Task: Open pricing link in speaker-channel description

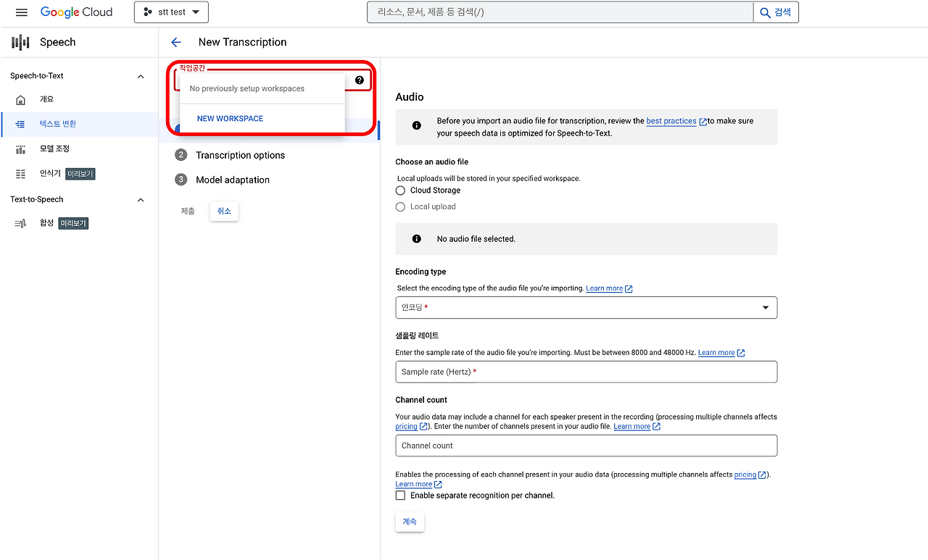Action: (411, 427)
